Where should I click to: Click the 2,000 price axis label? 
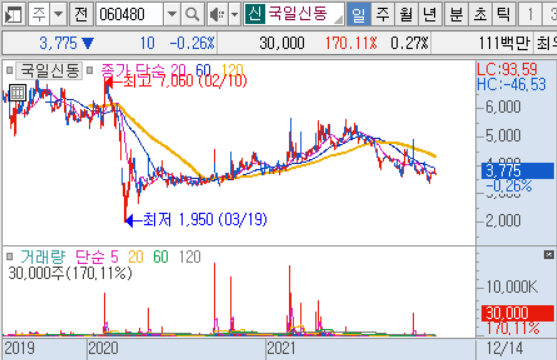(503, 221)
